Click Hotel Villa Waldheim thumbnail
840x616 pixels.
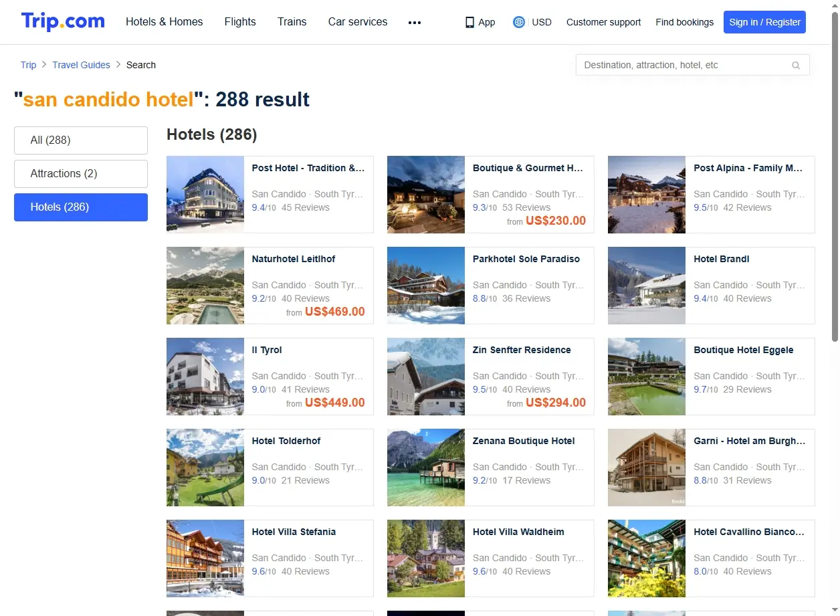click(x=426, y=558)
